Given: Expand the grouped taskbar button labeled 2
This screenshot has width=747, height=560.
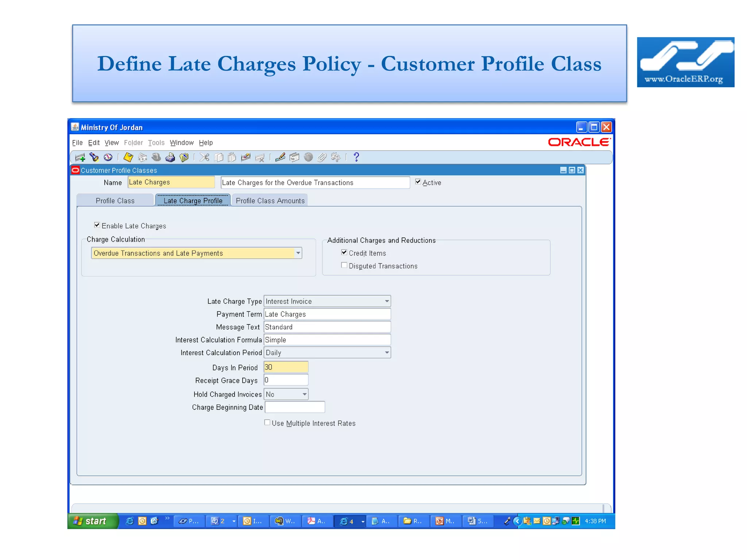Looking at the screenshot, I should point(234,521).
